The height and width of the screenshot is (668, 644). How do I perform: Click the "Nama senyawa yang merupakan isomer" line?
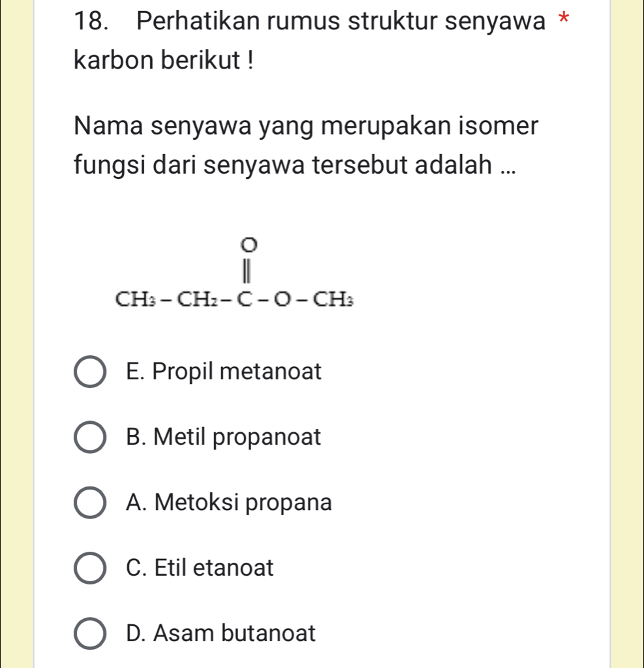coord(306,125)
